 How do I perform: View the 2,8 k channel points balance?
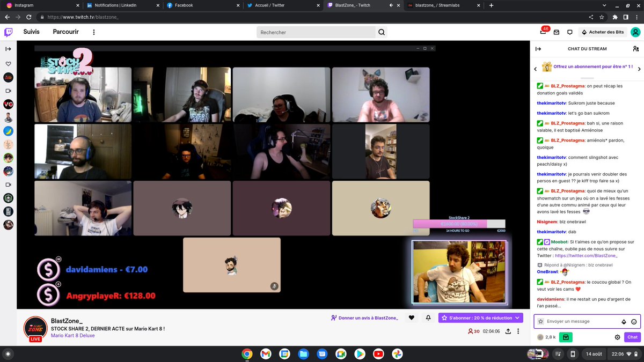[x=546, y=337]
